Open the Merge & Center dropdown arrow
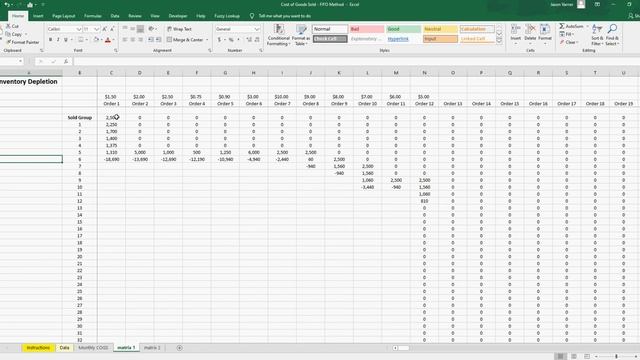640x360 pixels. (207, 40)
